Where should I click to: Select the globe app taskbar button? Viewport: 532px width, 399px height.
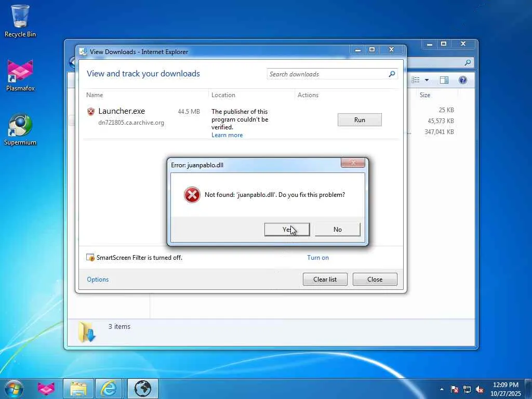pyautogui.click(x=143, y=389)
